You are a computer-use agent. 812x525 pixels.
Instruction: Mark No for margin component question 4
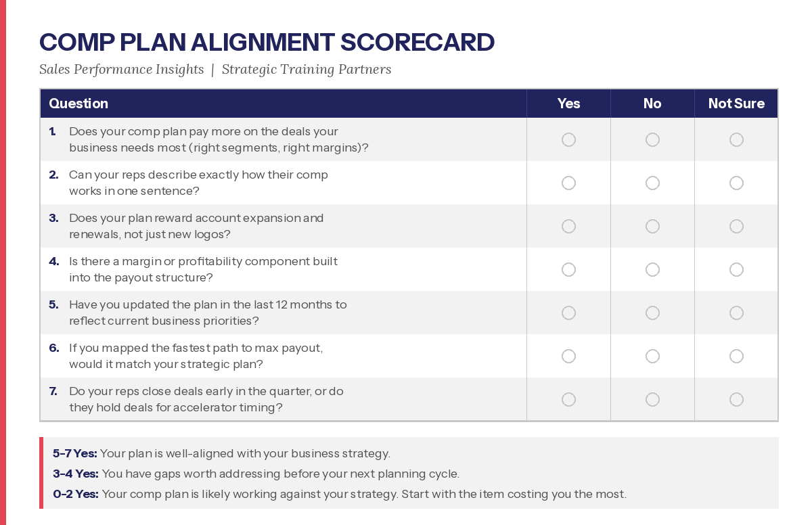click(x=652, y=269)
